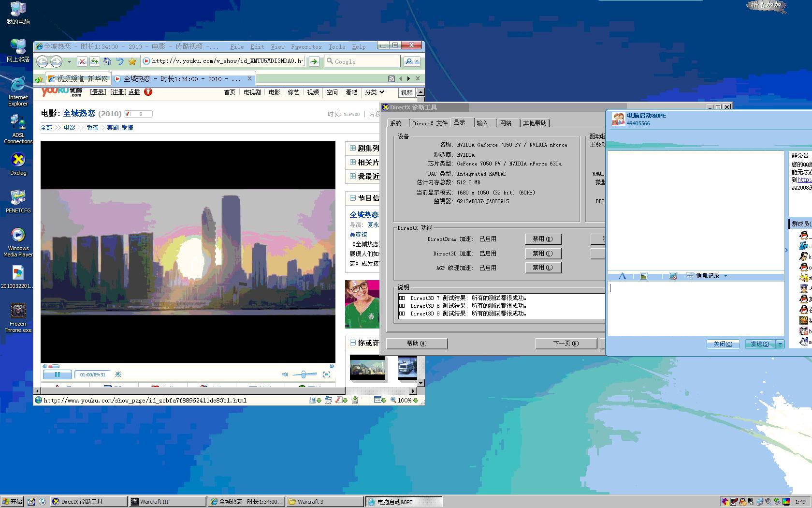Mute the video via speaker icon
This screenshot has width=812, height=508.
[285, 374]
